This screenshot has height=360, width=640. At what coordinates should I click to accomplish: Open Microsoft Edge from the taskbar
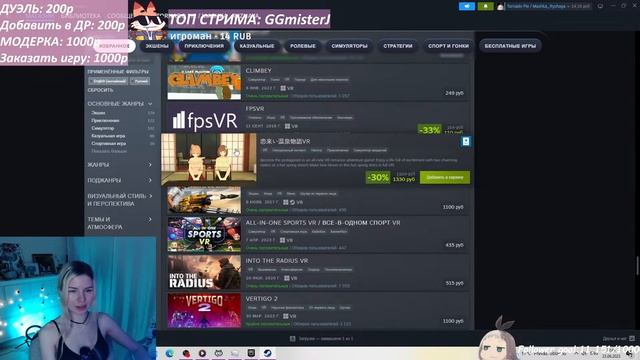point(170,353)
